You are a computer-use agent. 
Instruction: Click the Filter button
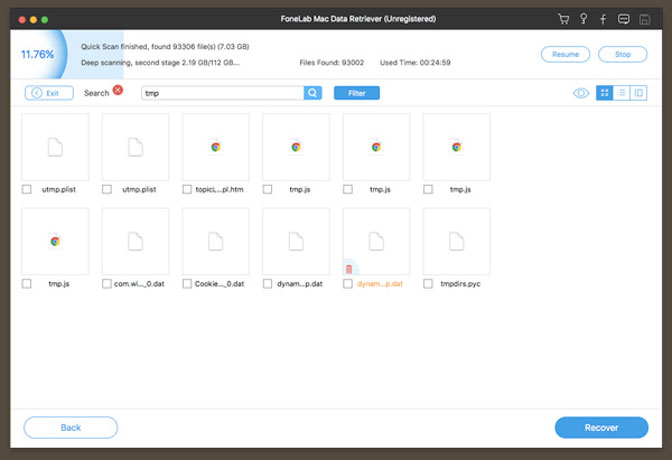pyautogui.click(x=357, y=93)
